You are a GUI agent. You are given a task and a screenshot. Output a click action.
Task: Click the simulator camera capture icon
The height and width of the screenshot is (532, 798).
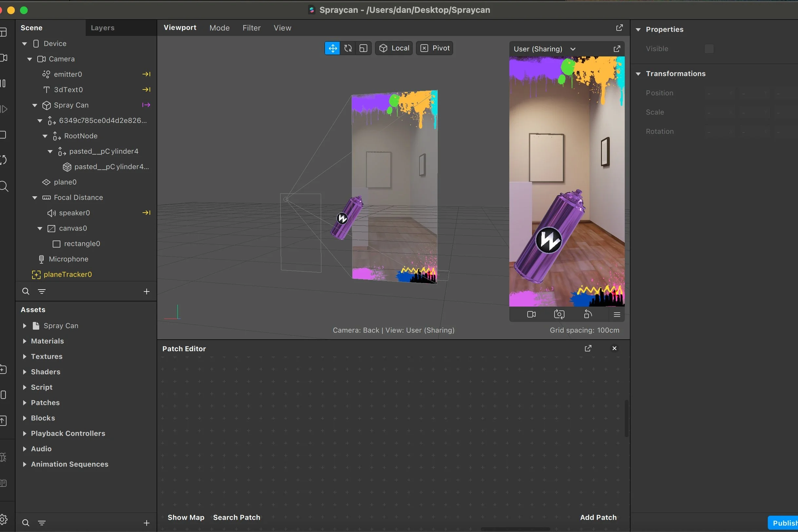pyautogui.click(x=559, y=314)
